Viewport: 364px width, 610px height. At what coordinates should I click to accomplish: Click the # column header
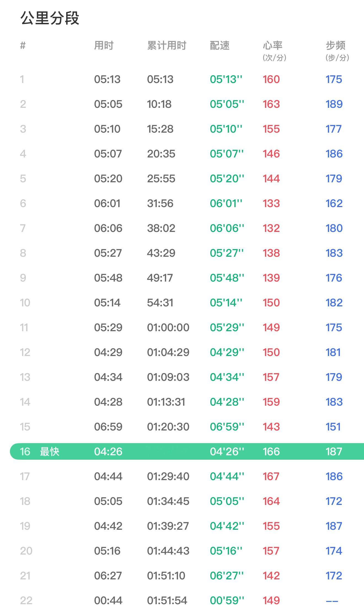23,46
